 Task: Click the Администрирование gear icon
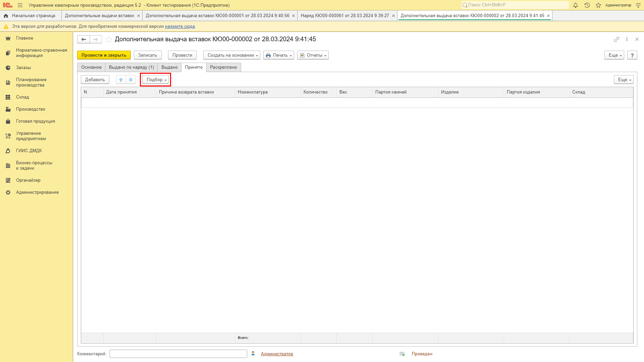[x=8, y=192]
